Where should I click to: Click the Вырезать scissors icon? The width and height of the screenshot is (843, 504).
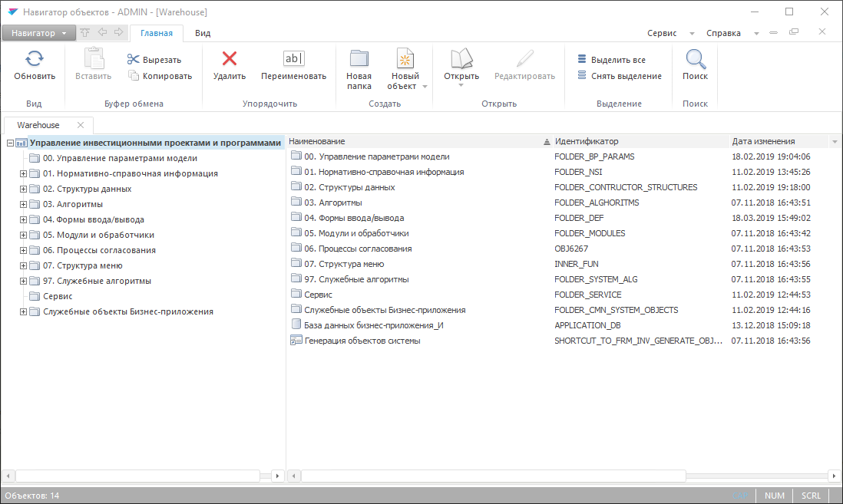click(134, 60)
